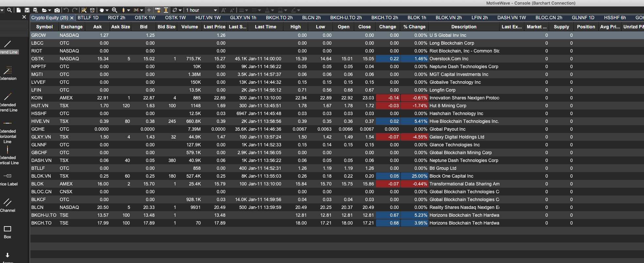Close the left drawing tools panel
This screenshot has height=263, width=644.
coord(24,17)
